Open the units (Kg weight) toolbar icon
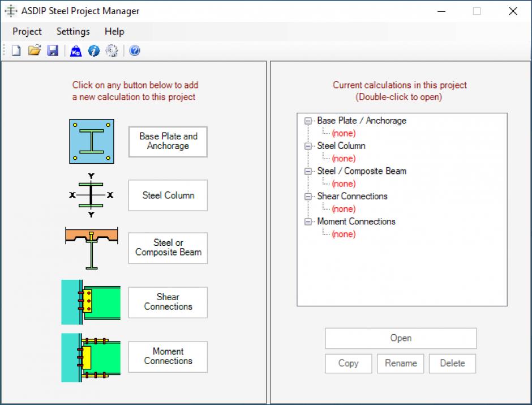Viewport: 532px width, 405px height. tap(76, 51)
